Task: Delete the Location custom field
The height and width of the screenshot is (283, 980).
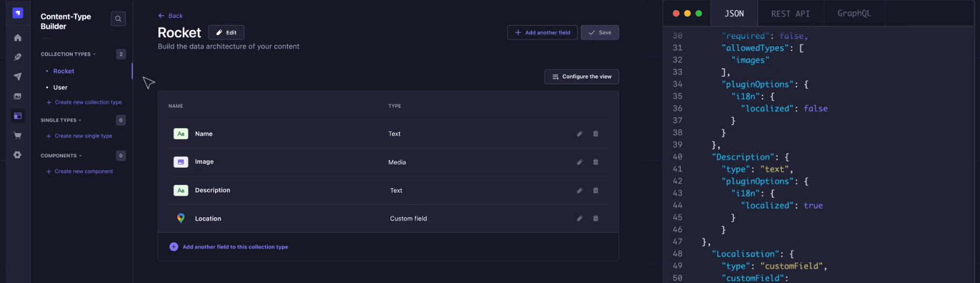Action: [596, 219]
